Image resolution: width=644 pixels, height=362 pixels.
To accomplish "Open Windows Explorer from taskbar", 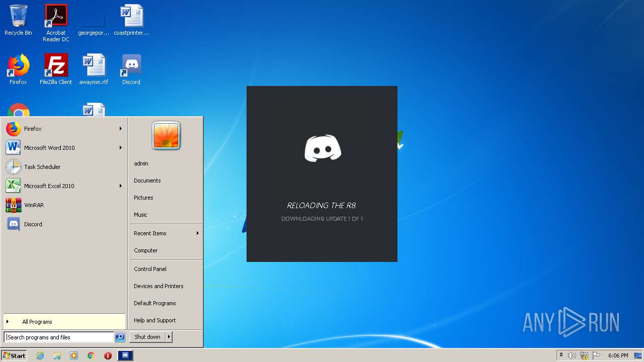I will [x=57, y=355].
